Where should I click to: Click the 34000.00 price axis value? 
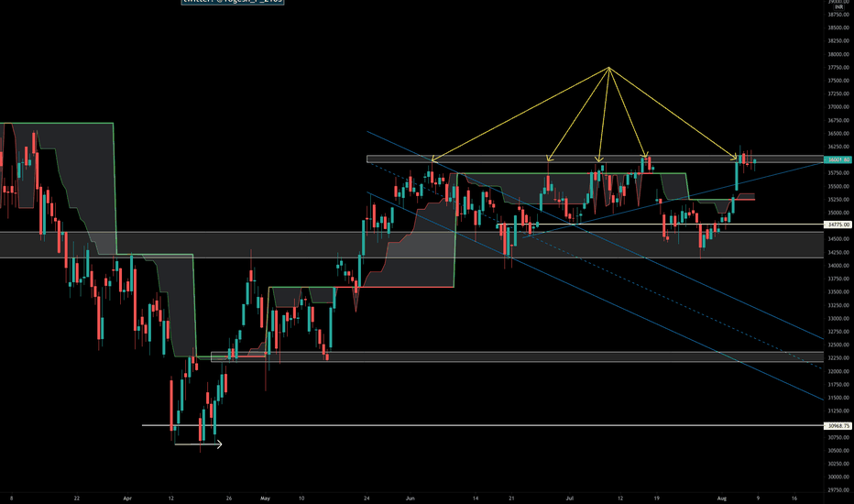coord(838,266)
